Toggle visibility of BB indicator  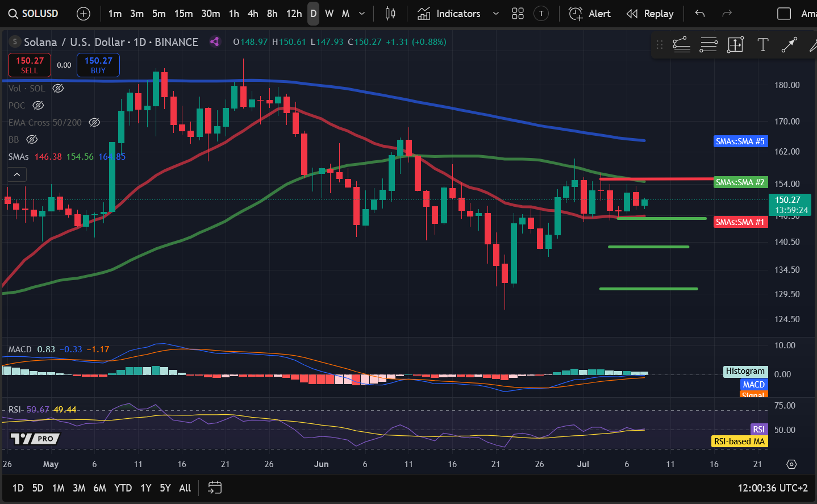click(x=32, y=139)
